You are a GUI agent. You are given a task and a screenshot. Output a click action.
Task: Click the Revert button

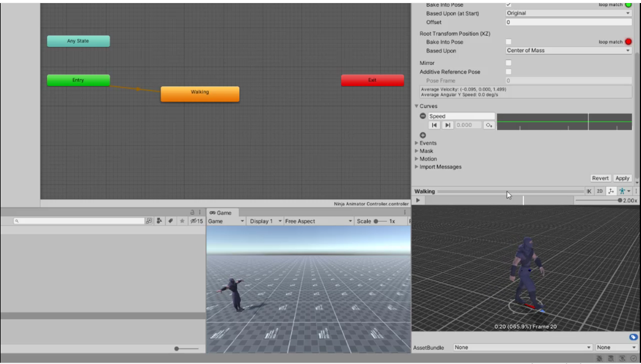(601, 178)
